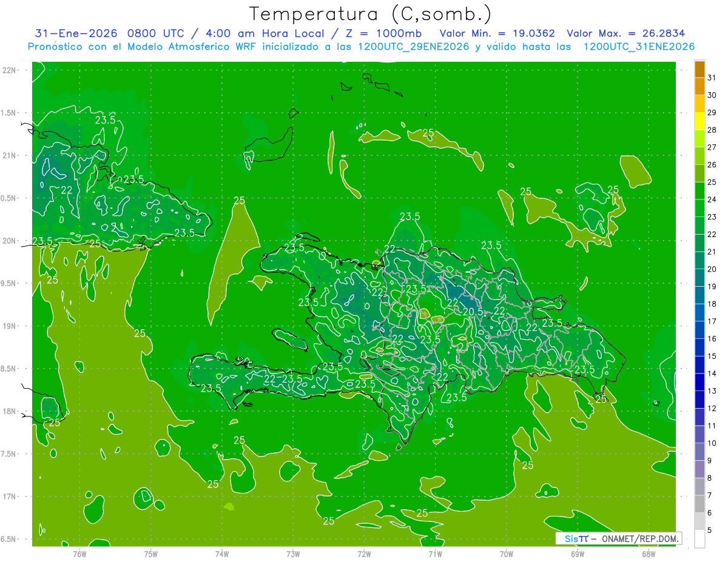Screen dimensions: 728x562
Task: Click longitude axis label '68W'
Action: 649,554
